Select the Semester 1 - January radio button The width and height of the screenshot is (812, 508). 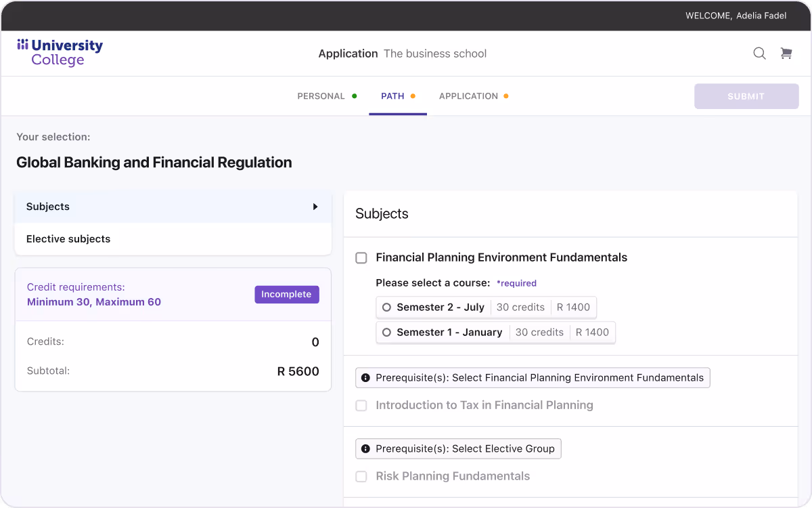pyautogui.click(x=386, y=332)
